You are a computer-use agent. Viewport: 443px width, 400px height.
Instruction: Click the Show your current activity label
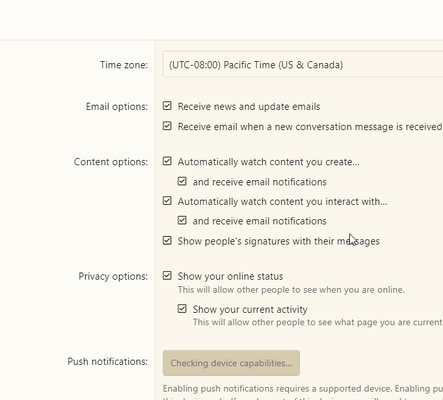[x=250, y=309]
